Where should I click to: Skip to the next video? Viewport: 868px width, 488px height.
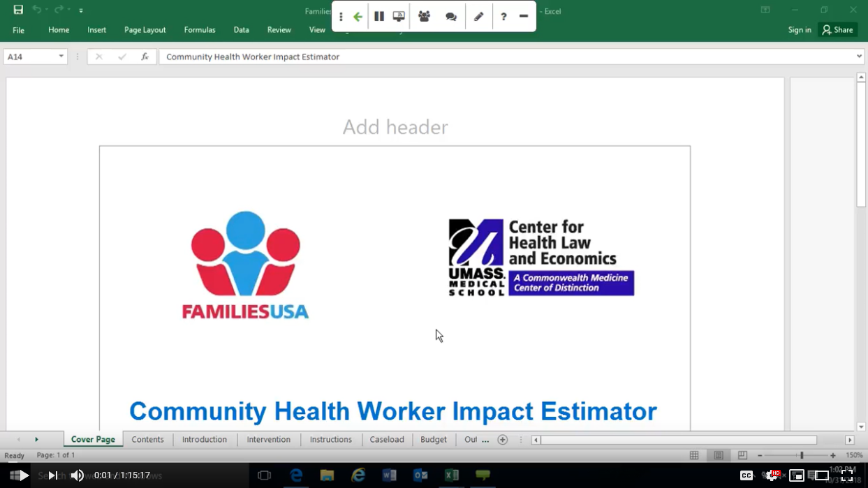53,475
